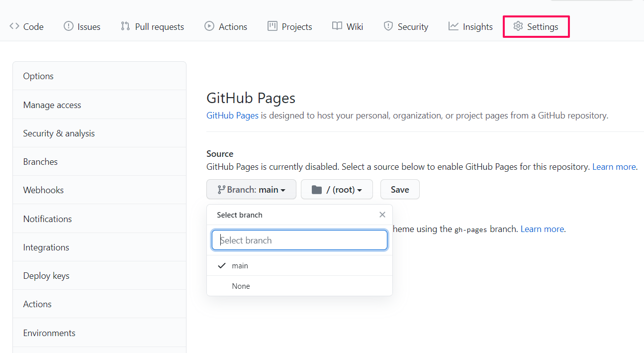The width and height of the screenshot is (644, 353).
Task: Expand the Branch: main dropdown
Action: click(x=251, y=190)
